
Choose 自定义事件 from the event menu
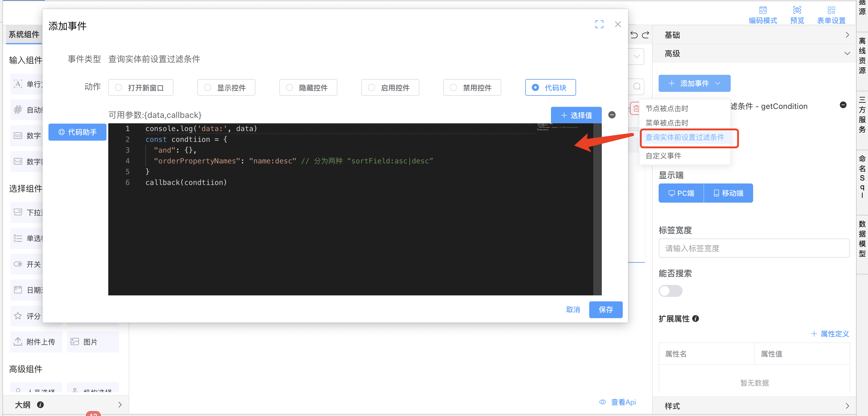pyautogui.click(x=663, y=156)
